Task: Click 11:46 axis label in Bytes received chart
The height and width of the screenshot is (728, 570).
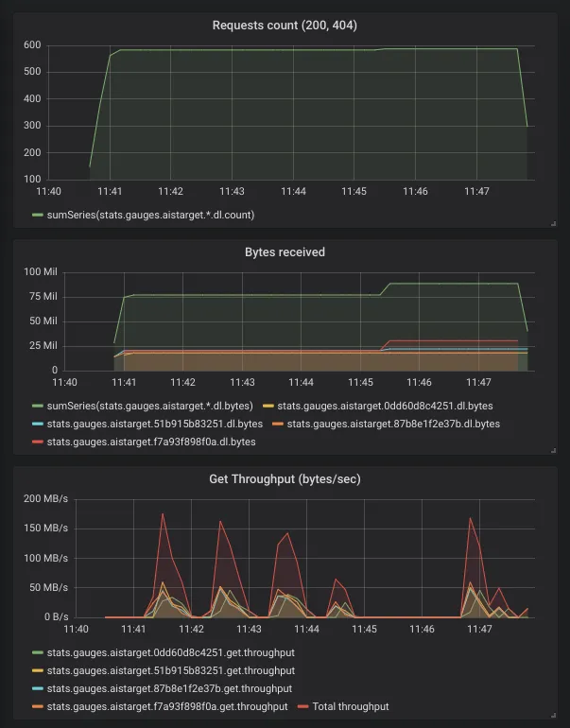Action: coord(419,382)
